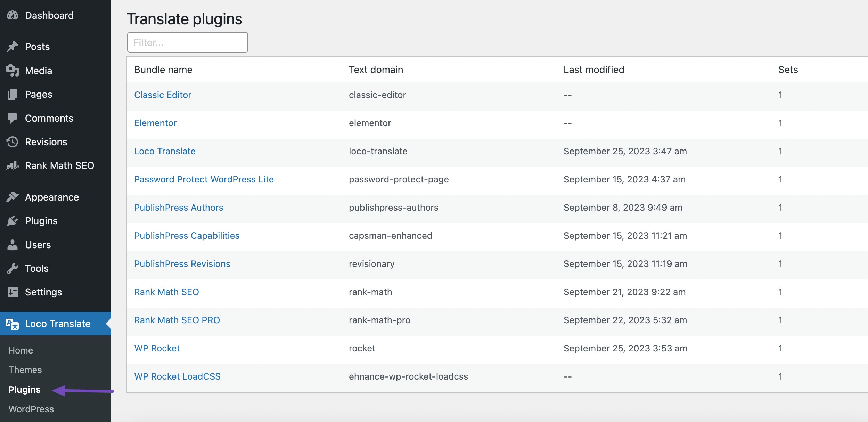Navigate to Loco Translate Home
The image size is (868, 422).
pyautogui.click(x=21, y=350)
